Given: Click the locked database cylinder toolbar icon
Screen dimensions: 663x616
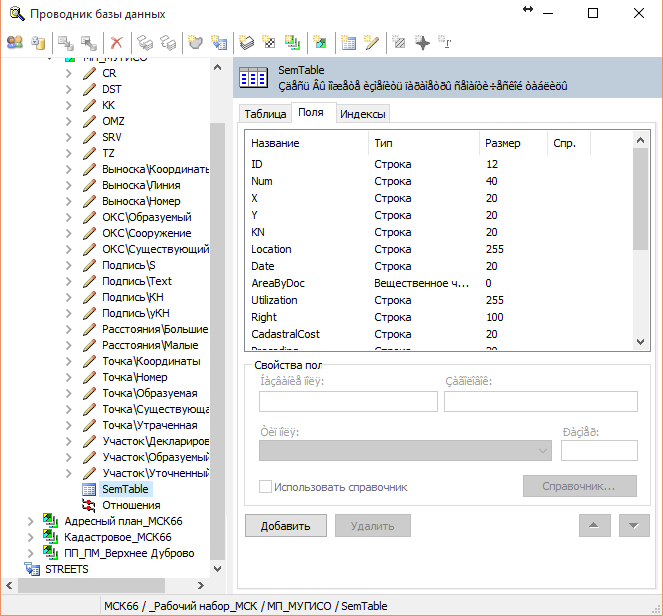Looking at the screenshot, I should pyautogui.click(x=38, y=42).
